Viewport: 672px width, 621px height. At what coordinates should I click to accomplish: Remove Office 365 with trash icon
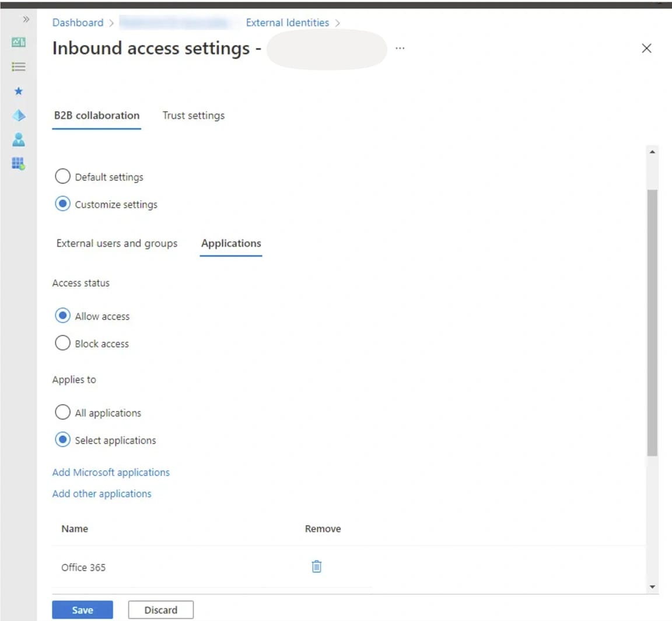point(316,566)
